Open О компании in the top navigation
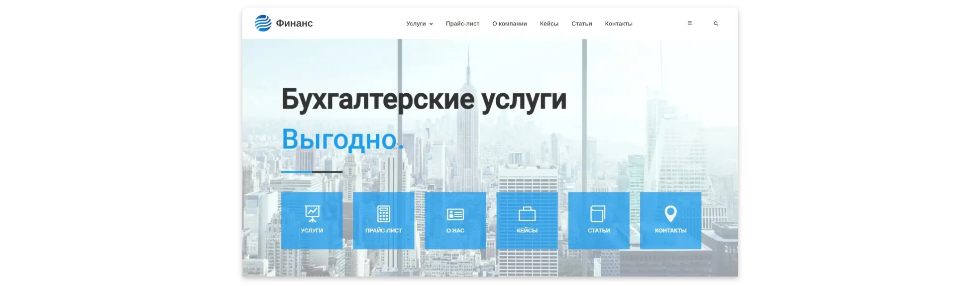Viewport: 980px width, 286px height. point(509,24)
